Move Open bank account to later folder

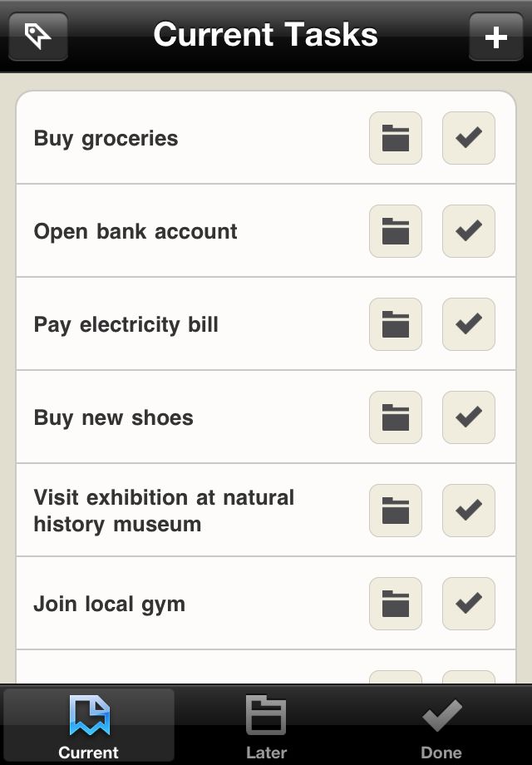click(396, 231)
